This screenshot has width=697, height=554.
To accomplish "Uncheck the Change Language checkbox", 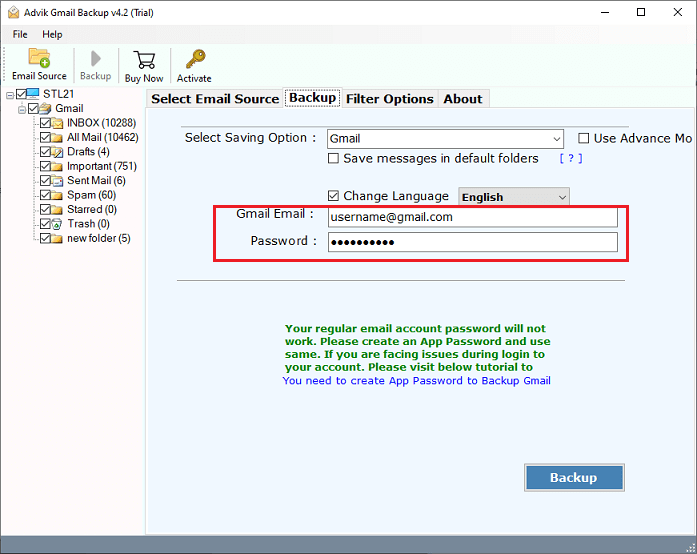I will pyautogui.click(x=333, y=196).
